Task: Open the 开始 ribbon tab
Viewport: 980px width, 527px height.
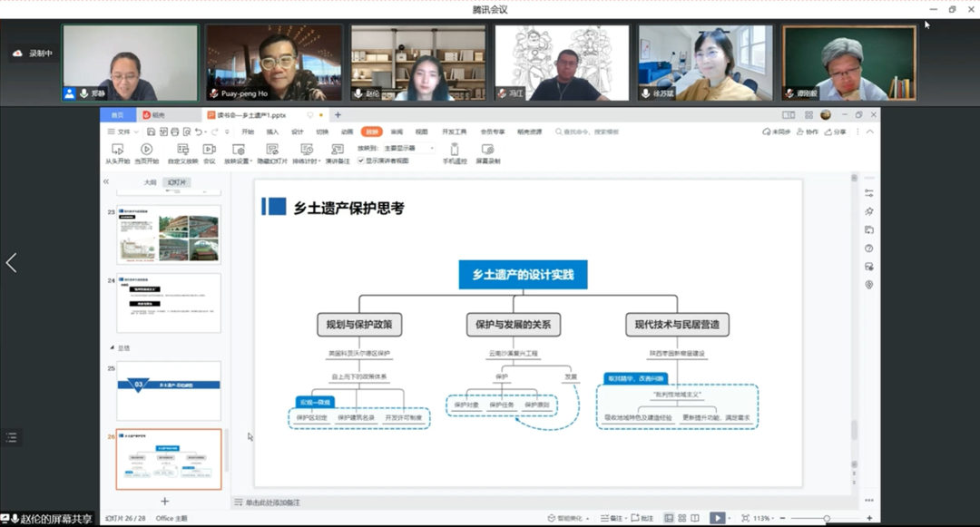Action: click(x=248, y=132)
